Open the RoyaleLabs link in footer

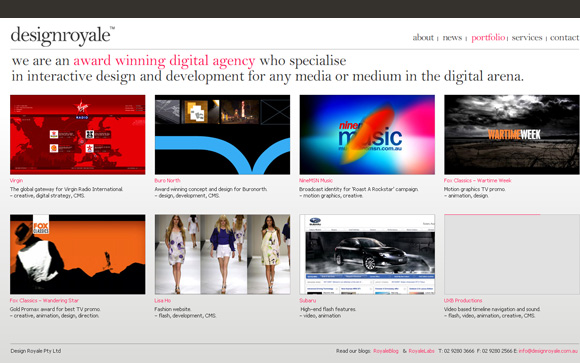click(x=421, y=351)
